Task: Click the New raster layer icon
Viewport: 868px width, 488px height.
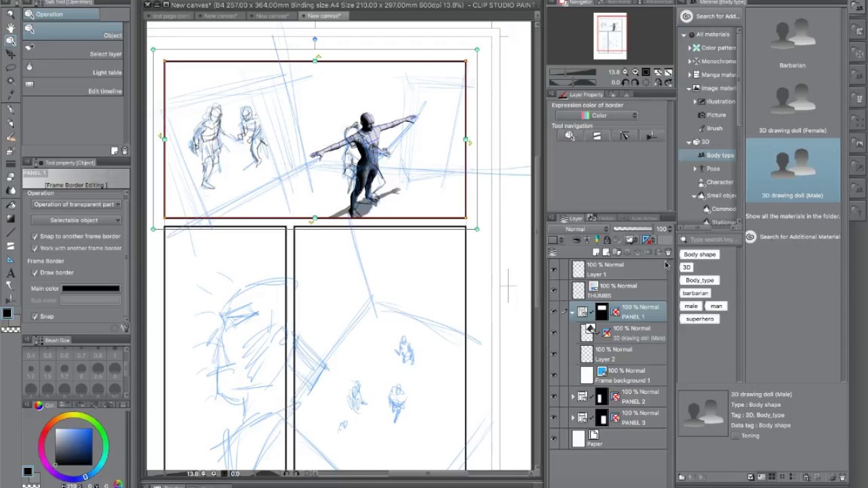Action: click(596, 252)
